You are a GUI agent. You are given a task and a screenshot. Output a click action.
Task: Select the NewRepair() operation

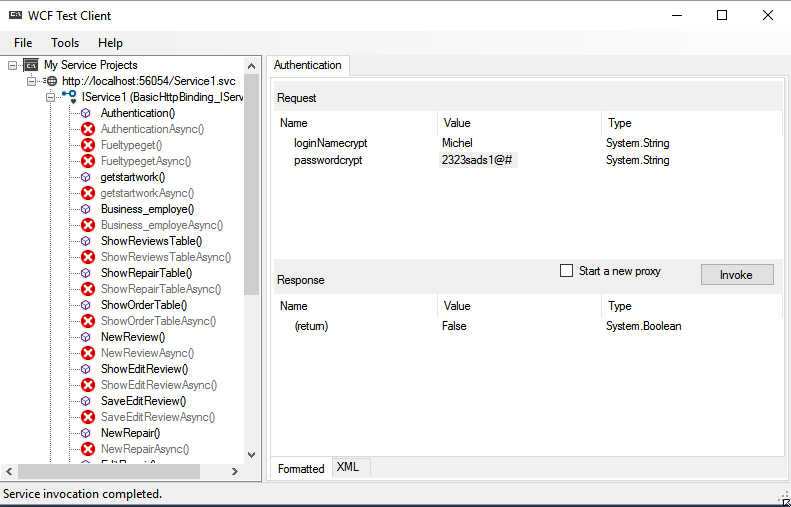tap(130, 433)
